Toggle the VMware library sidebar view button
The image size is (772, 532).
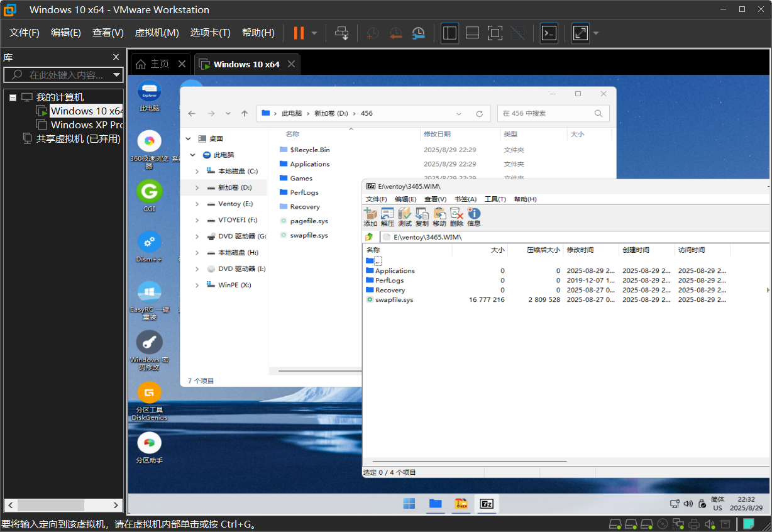pyautogui.click(x=449, y=33)
